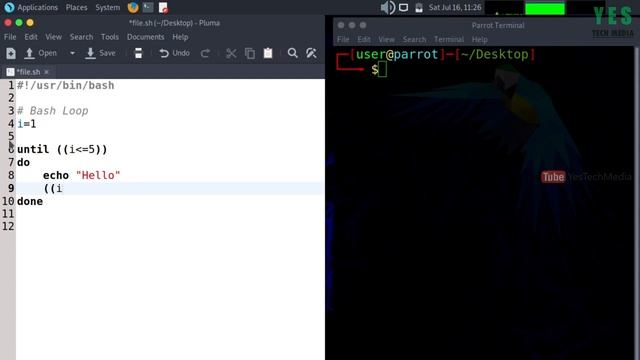
Task: Open Pluma View menu
Action: pos(53,37)
